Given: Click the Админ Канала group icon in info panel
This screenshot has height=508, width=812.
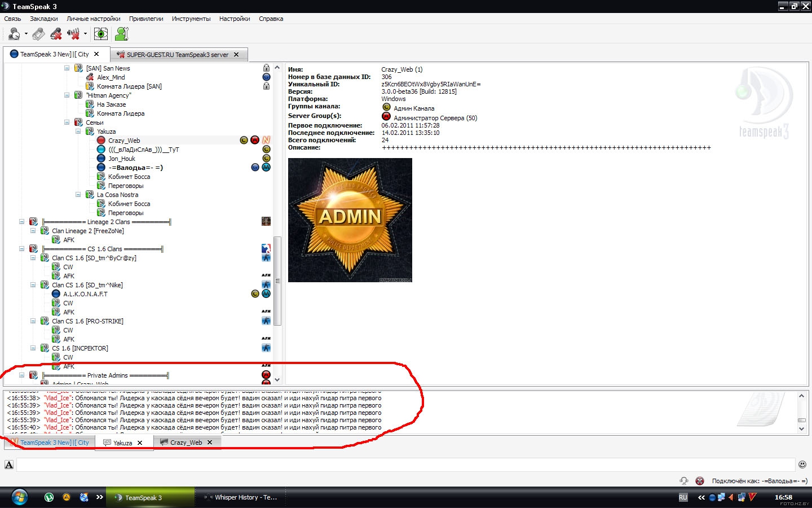Looking at the screenshot, I should pos(386,107).
